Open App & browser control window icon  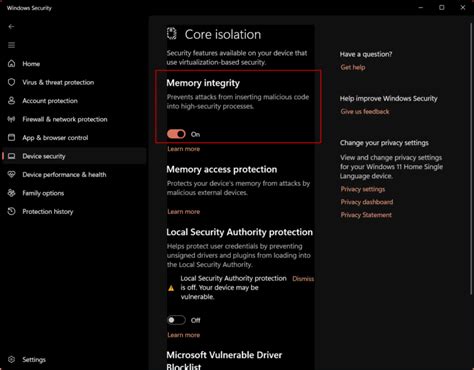(11, 137)
